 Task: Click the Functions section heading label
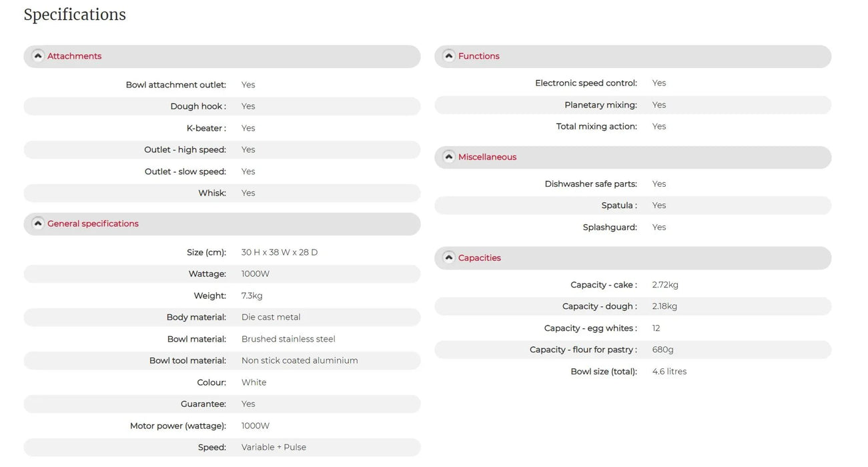click(478, 56)
